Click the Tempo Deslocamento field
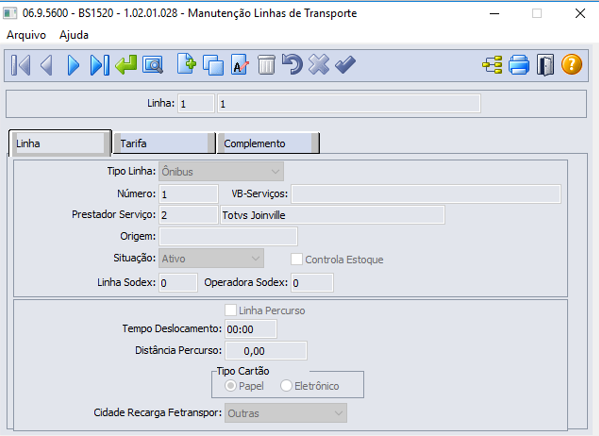Screen dimensions: 599x436 pos(251,329)
